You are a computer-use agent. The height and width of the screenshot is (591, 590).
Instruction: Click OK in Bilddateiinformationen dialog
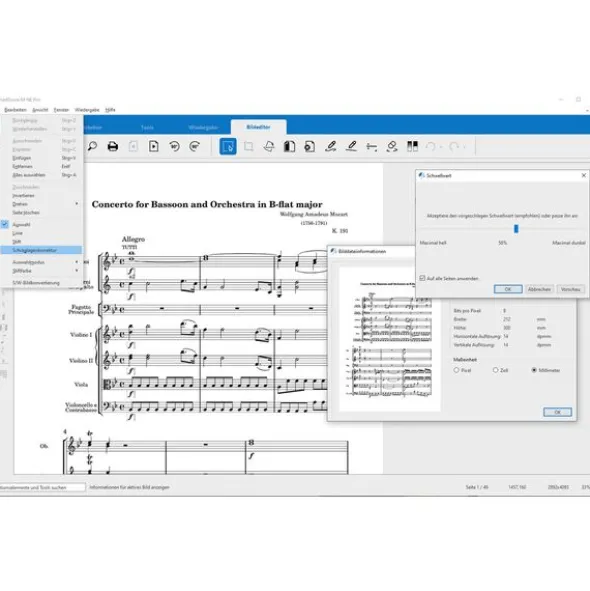point(558,412)
